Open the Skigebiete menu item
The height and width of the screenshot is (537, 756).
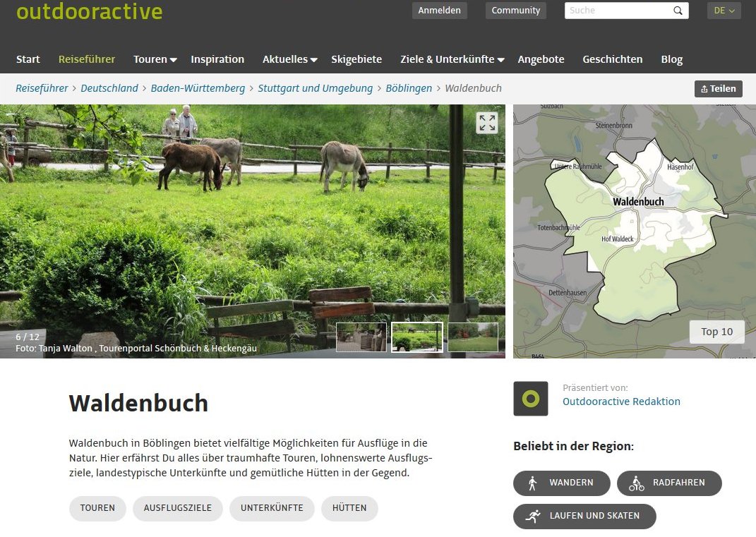(356, 59)
